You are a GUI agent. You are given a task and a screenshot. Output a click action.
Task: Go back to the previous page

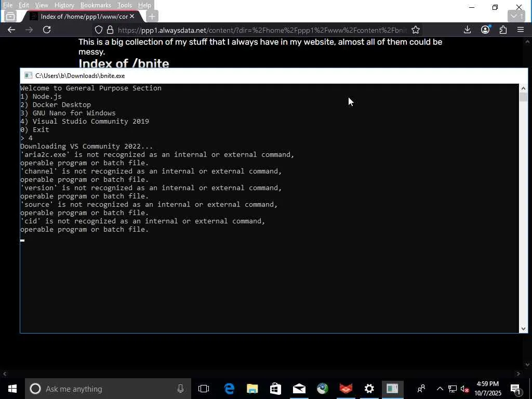coord(11,30)
